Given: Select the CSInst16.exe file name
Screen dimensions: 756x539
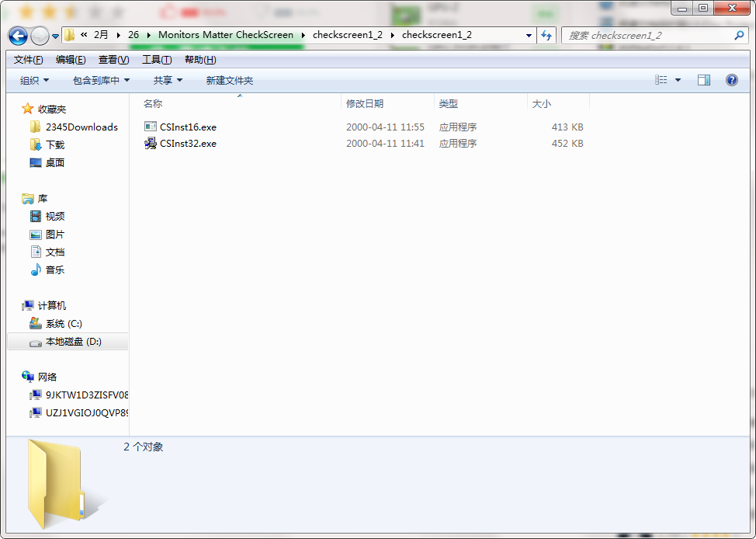Looking at the screenshot, I should click(188, 127).
